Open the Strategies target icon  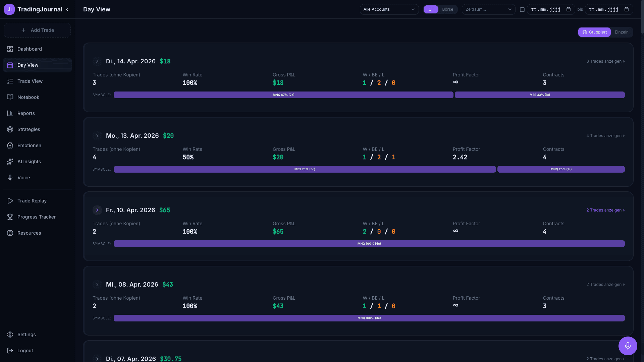[10, 129]
